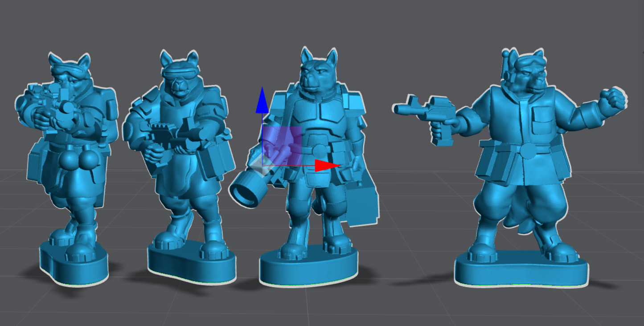Screen dimensions: 644x326
Task: Click the red horizontal axis arrow of the gizmo
Action: (x=326, y=166)
